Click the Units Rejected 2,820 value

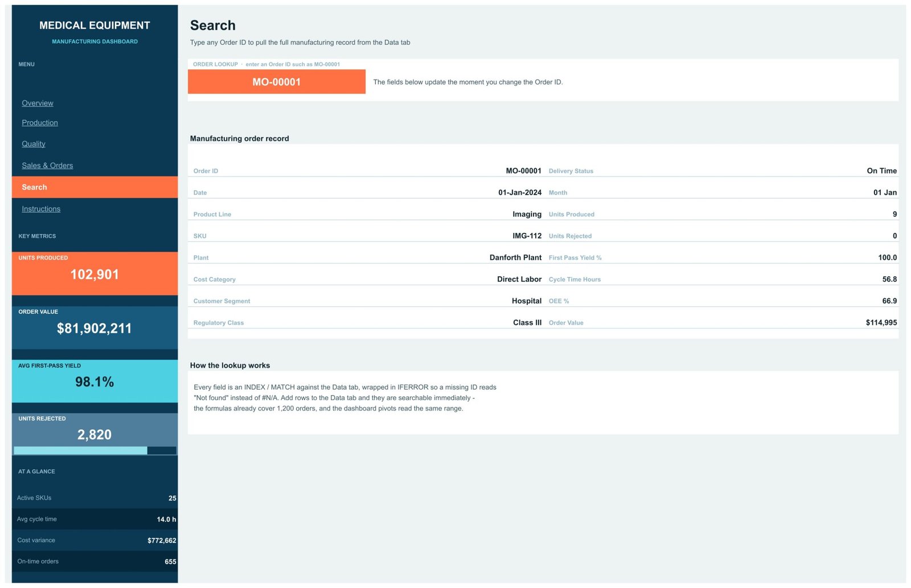95,435
